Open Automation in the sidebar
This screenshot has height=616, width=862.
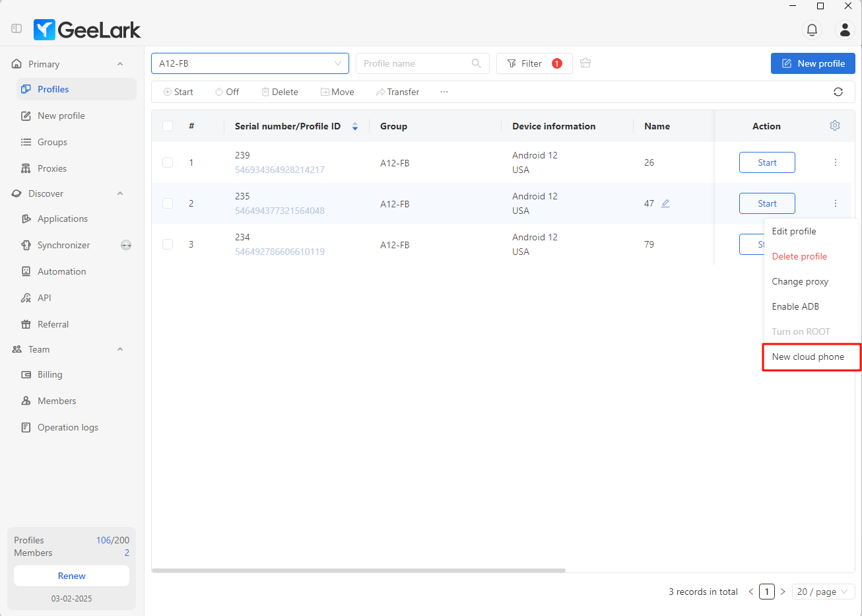(x=77, y=271)
